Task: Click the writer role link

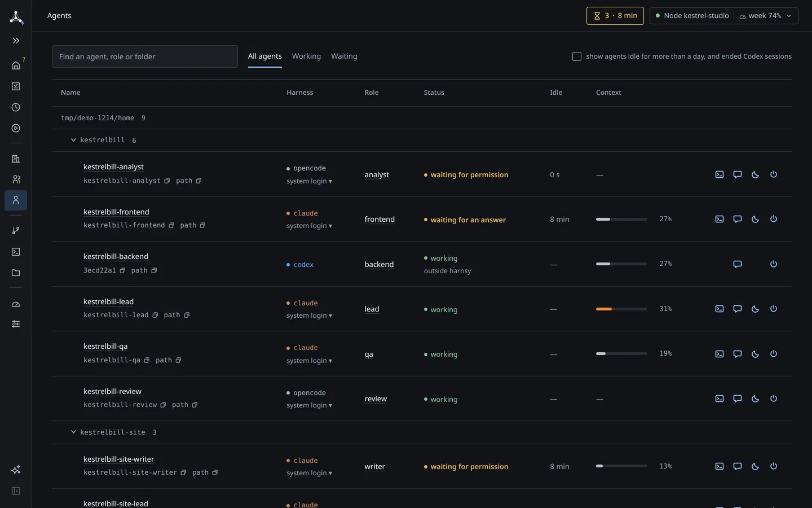Action: click(374, 466)
